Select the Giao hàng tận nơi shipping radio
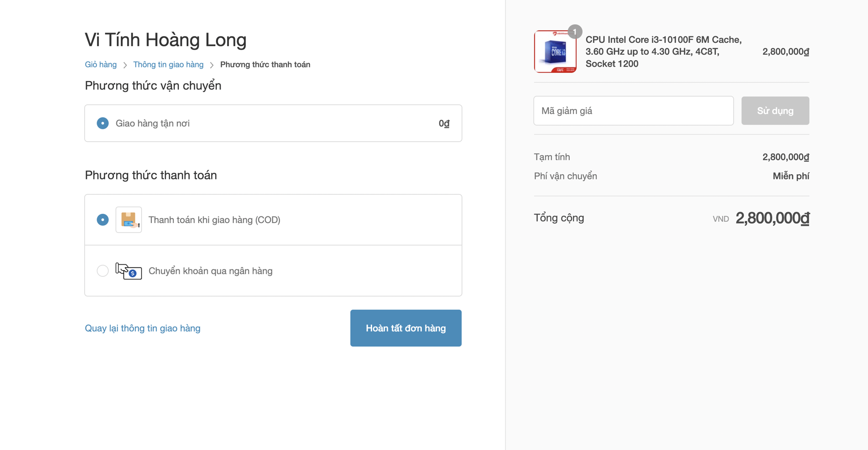 tap(103, 123)
